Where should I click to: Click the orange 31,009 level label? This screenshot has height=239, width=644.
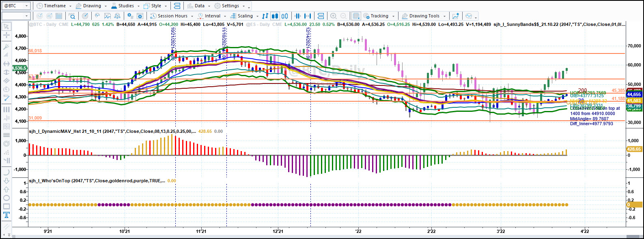click(35, 118)
